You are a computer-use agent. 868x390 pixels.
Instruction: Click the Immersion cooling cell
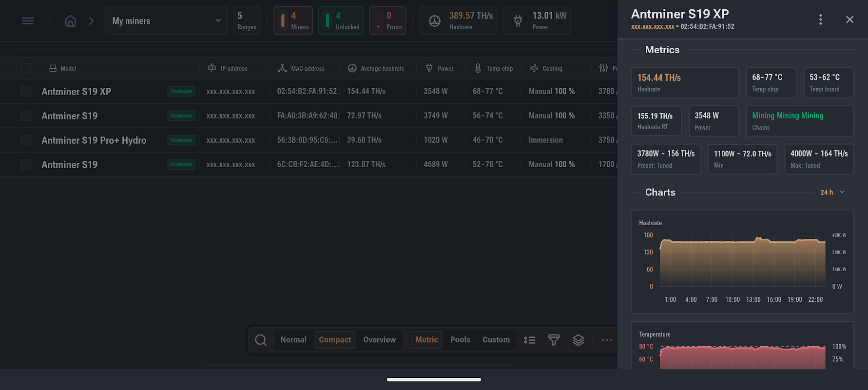click(546, 140)
